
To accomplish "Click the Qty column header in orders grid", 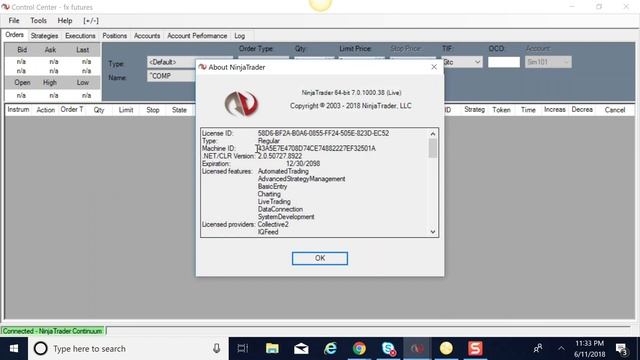I will pos(99,110).
